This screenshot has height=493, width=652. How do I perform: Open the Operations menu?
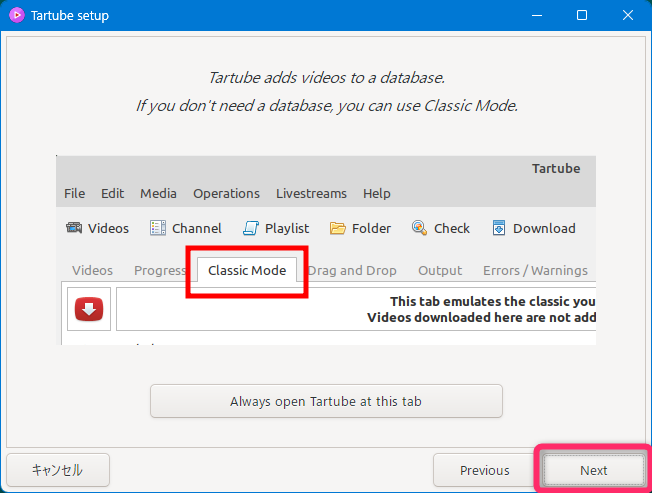click(x=226, y=193)
